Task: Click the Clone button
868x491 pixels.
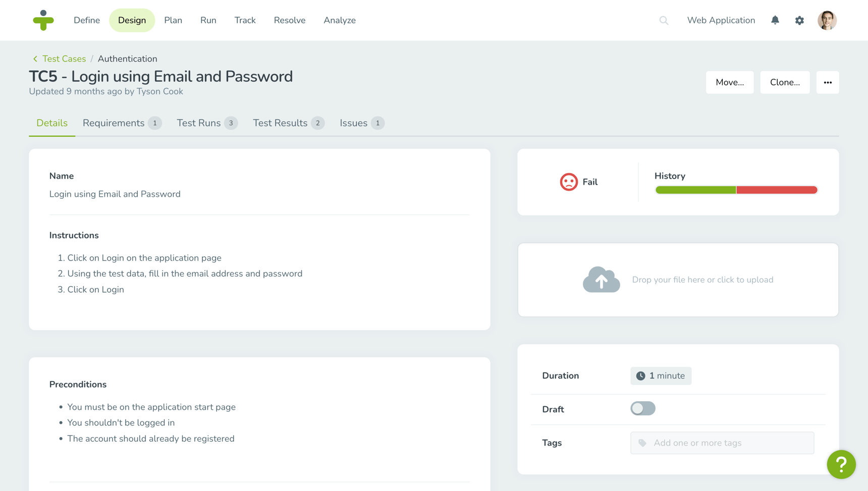Action: [784, 82]
